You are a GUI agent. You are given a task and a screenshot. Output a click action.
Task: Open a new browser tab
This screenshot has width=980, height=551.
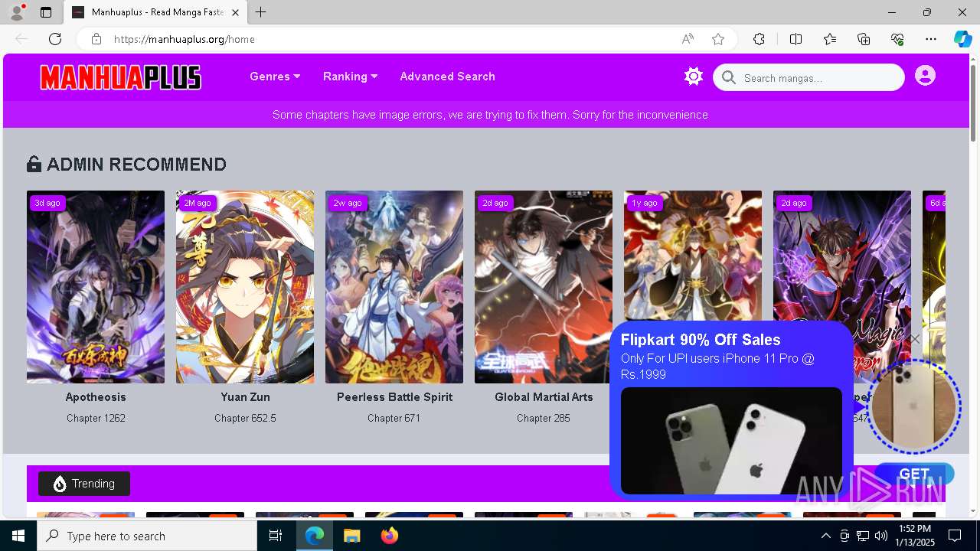tap(261, 12)
